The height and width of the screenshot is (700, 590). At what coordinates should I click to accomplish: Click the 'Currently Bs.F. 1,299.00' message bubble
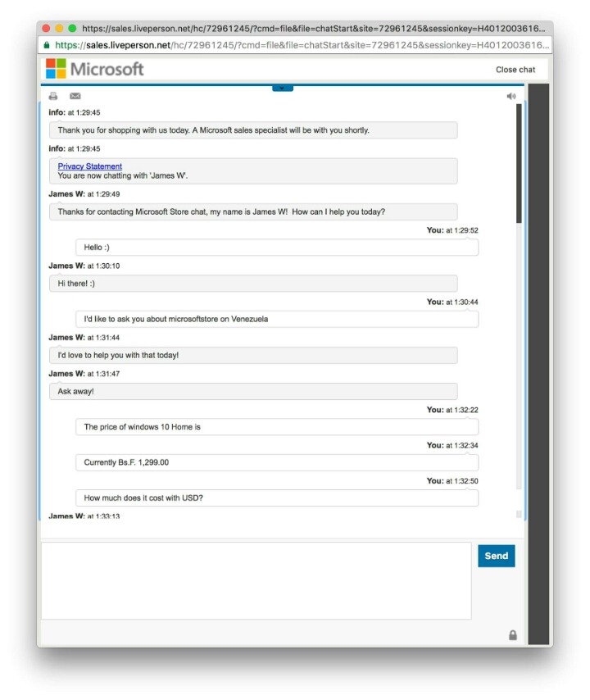click(x=276, y=462)
